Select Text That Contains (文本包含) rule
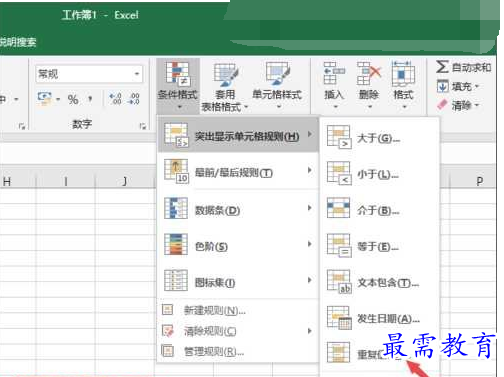This screenshot has width=504, height=377. (x=379, y=283)
